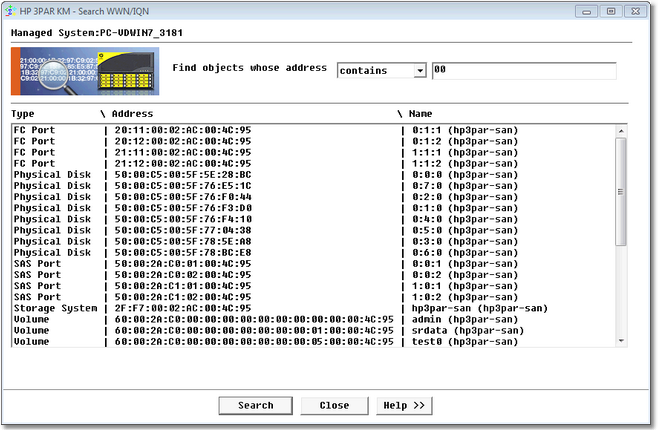
Task: Click name 0:1:1 (hp3par-san)
Action: [465, 130]
